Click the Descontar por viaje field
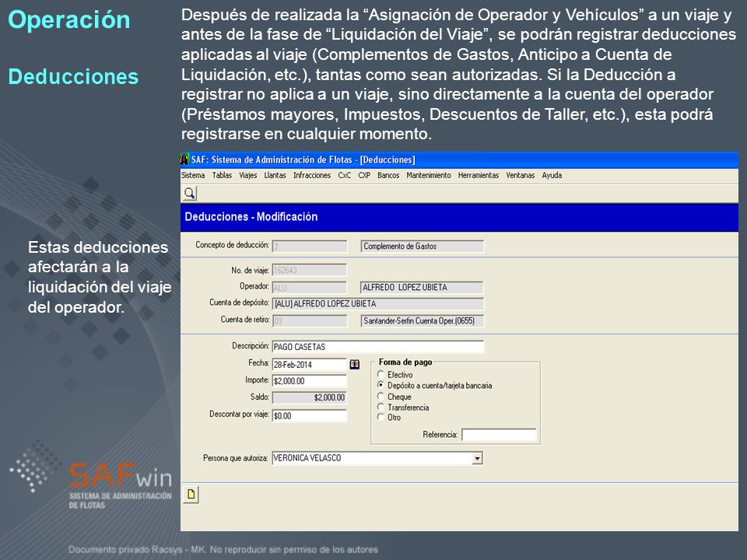The image size is (747, 560). [309, 415]
